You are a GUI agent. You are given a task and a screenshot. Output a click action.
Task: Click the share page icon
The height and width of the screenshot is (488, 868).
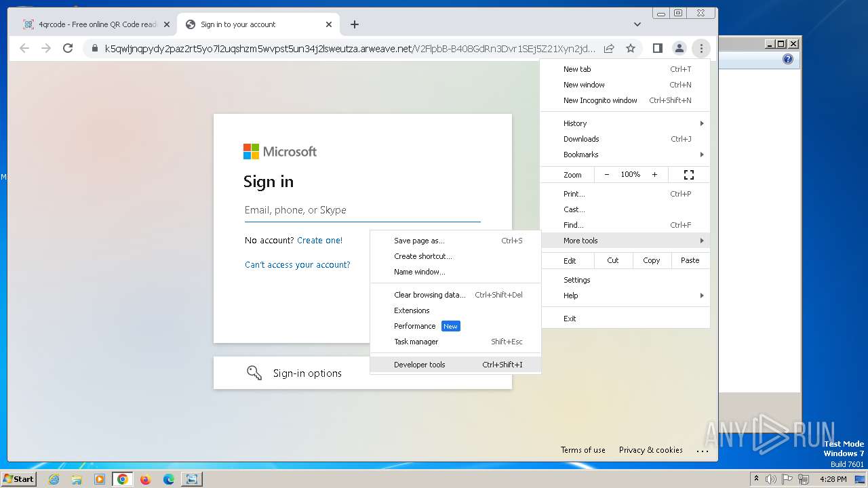tap(609, 48)
